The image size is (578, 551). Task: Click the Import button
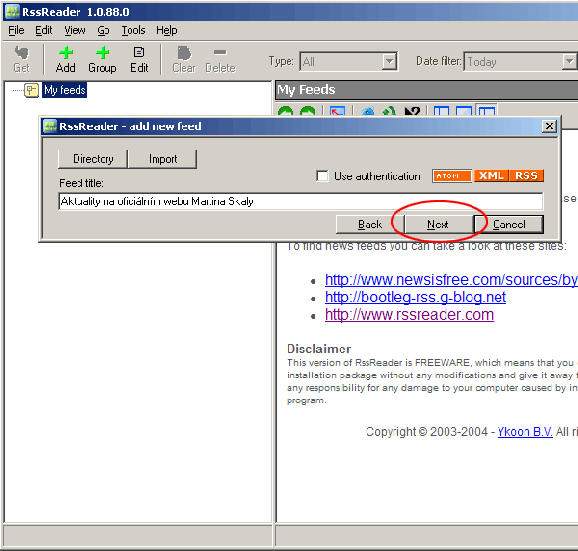163,159
